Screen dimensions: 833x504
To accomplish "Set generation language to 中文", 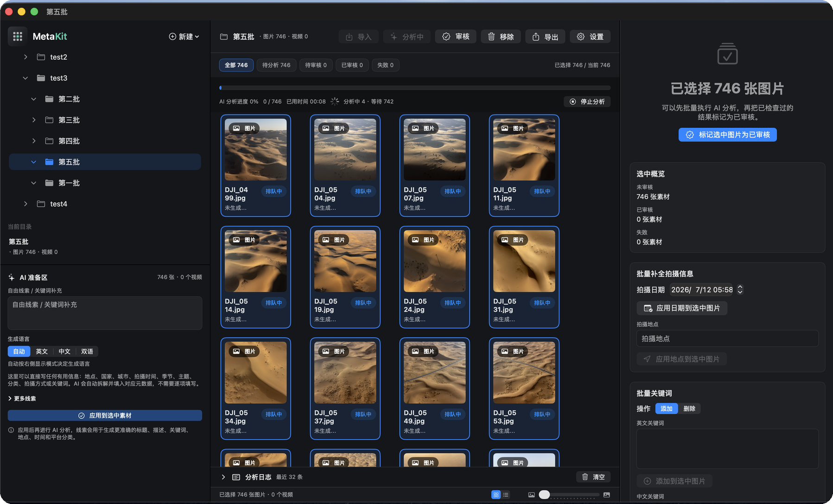I will click(64, 352).
